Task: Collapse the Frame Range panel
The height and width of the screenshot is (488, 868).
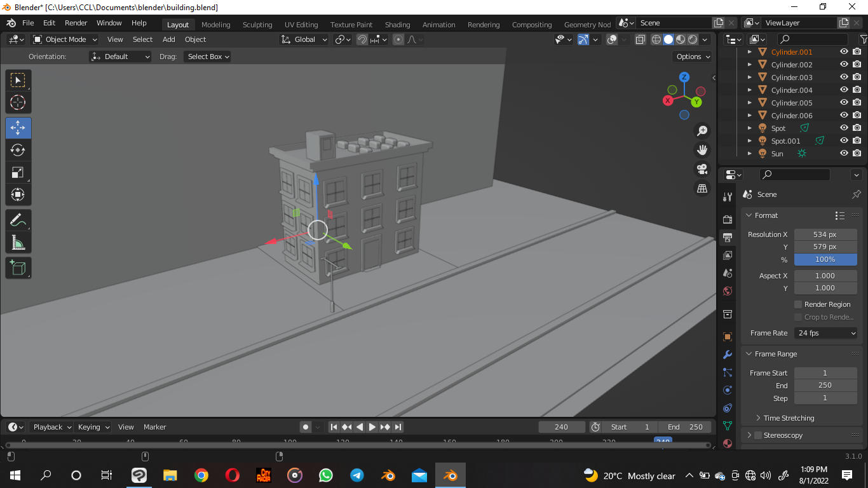Action: pos(749,354)
